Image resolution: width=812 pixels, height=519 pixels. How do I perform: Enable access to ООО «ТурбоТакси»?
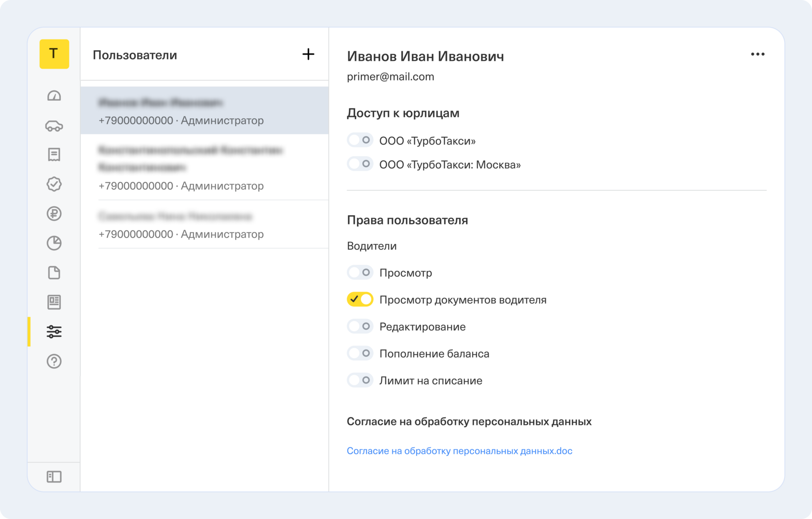360,140
